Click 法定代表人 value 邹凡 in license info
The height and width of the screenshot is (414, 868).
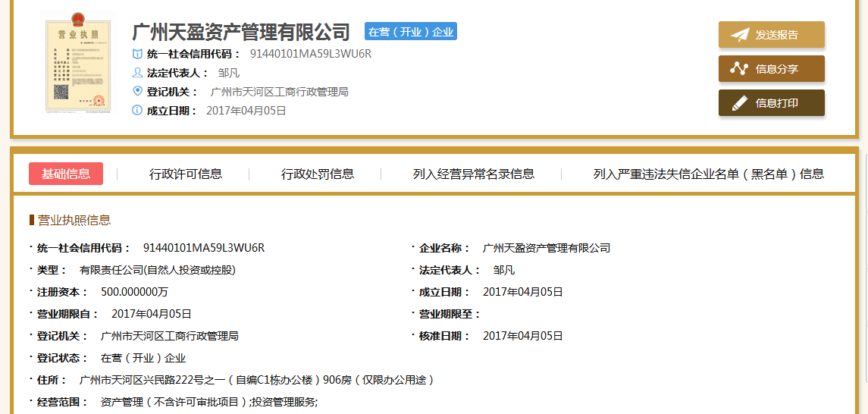pyautogui.click(x=504, y=270)
